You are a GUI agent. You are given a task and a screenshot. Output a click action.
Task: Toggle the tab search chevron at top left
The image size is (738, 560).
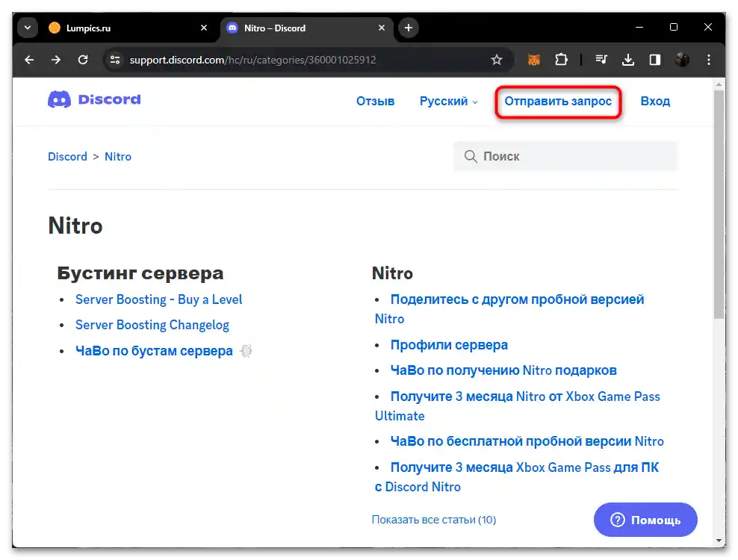pos(27,27)
